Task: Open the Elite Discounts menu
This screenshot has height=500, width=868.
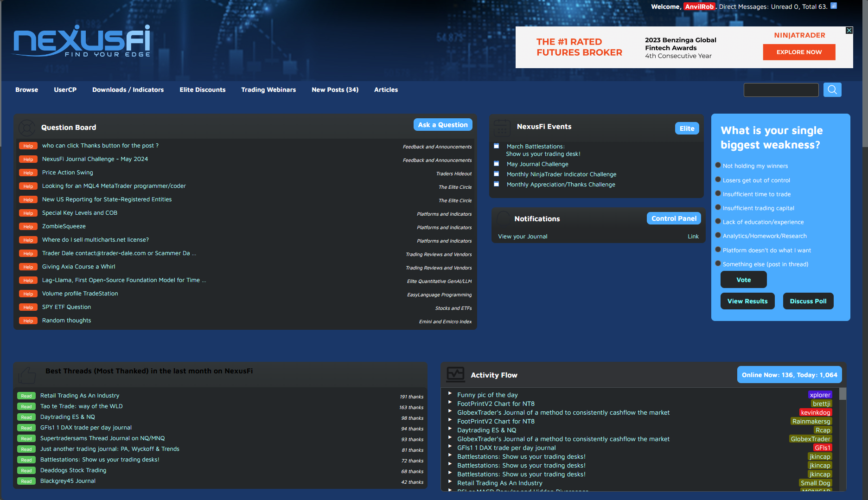Action: (x=203, y=90)
